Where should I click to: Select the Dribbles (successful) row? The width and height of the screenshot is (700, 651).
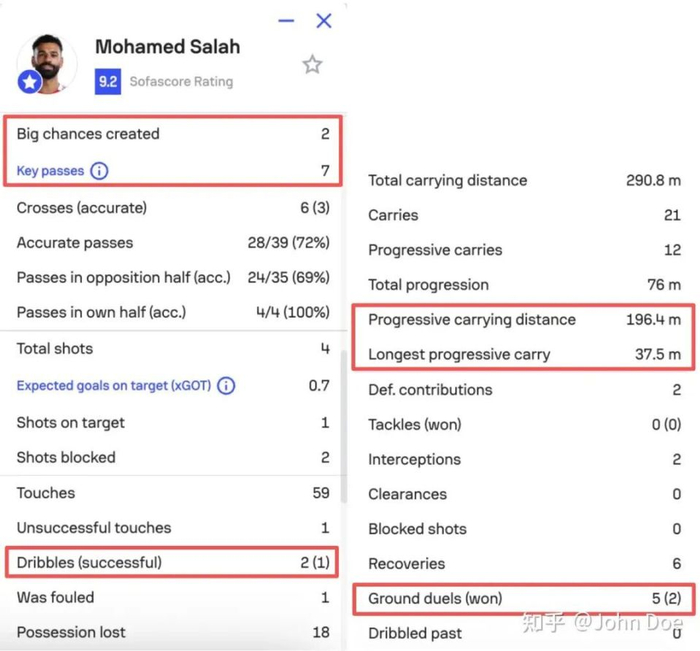(172, 562)
